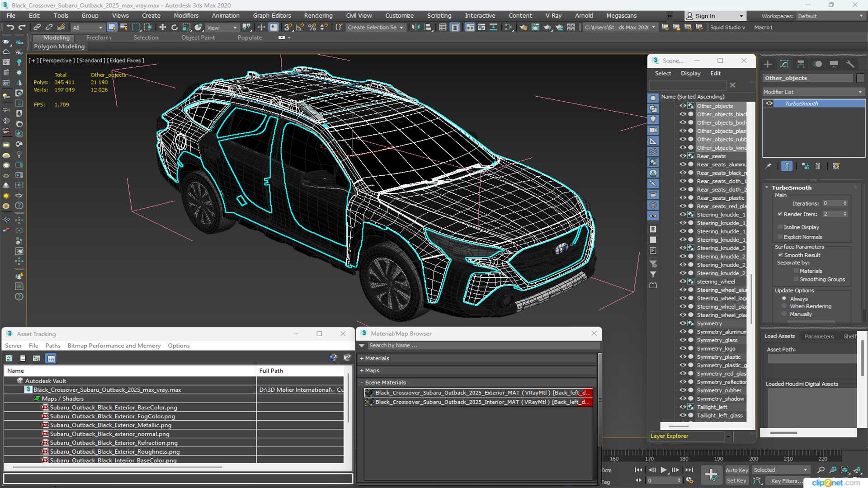Open Key Filters dialog
The height and width of the screenshot is (488, 868).
click(788, 481)
